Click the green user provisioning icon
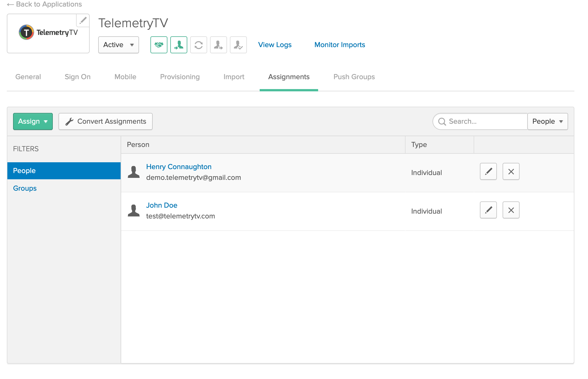The image size is (588, 379). [178, 45]
